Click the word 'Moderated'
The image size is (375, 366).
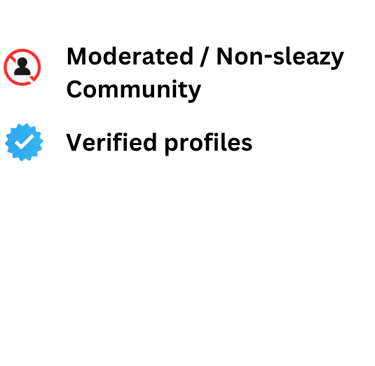point(130,56)
